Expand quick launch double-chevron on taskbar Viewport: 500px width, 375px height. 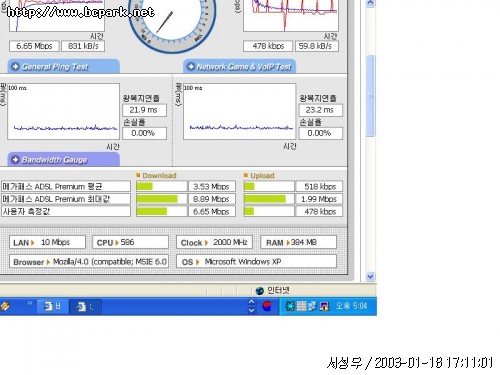click(30, 303)
